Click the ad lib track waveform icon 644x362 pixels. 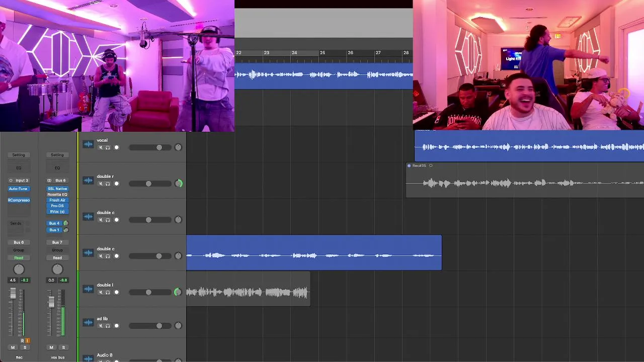89,323
